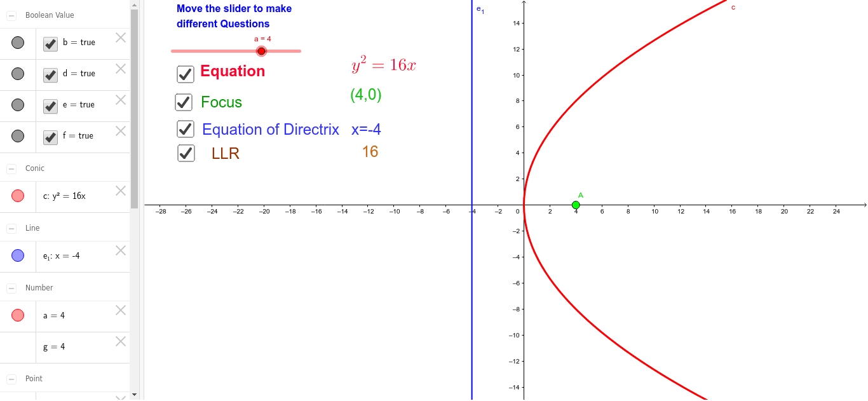Click the e₁ label on the directrix line

tap(480, 10)
